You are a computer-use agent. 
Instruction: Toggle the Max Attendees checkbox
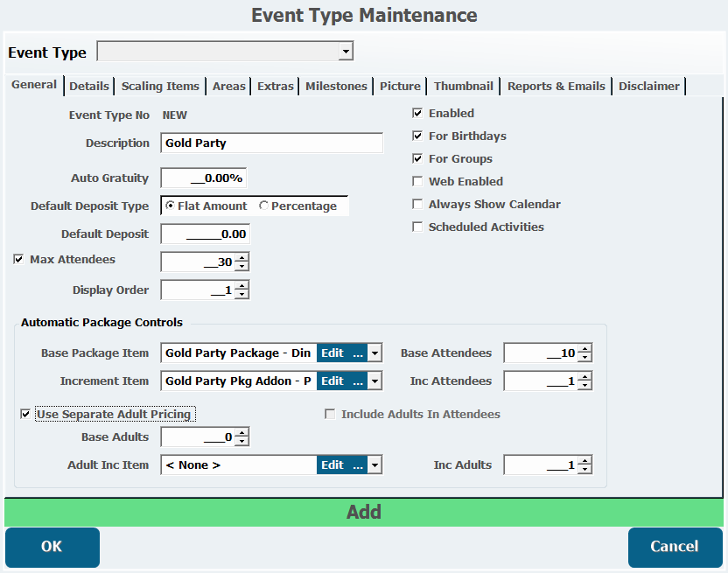coord(19,260)
